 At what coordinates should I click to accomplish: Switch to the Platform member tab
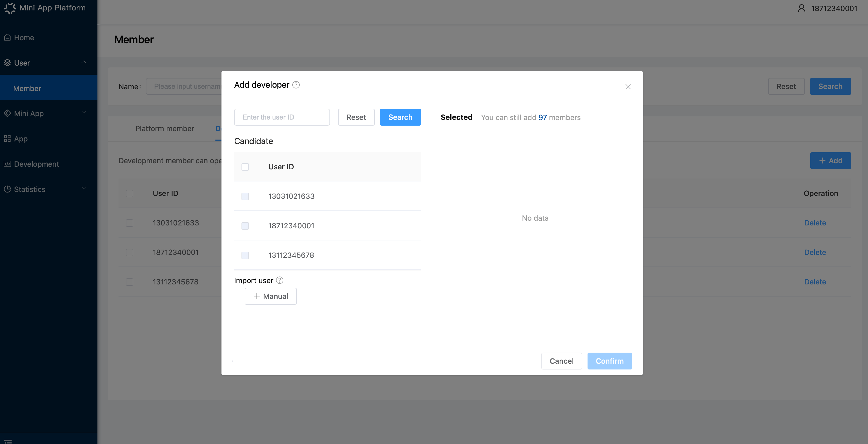[165, 128]
